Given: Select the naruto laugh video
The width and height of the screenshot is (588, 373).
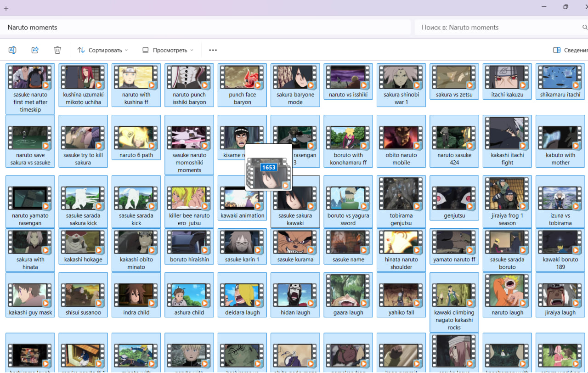Looking at the screenshot, I should [x=508, y=295].
